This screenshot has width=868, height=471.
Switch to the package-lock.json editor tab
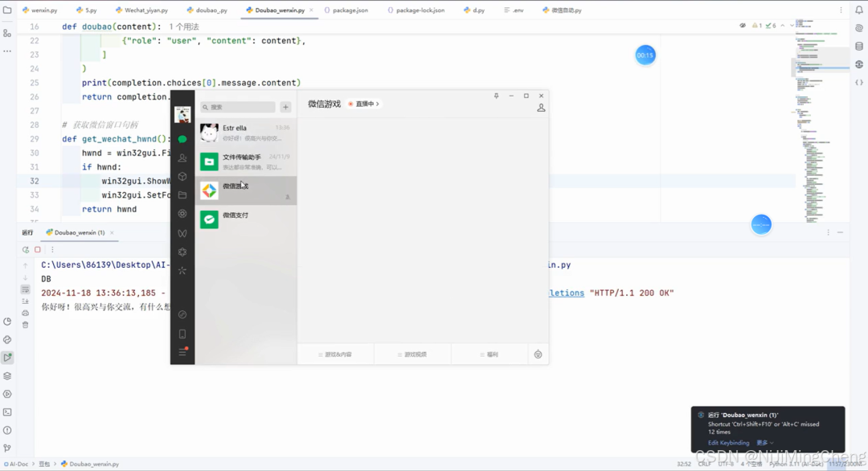(416, 10)
